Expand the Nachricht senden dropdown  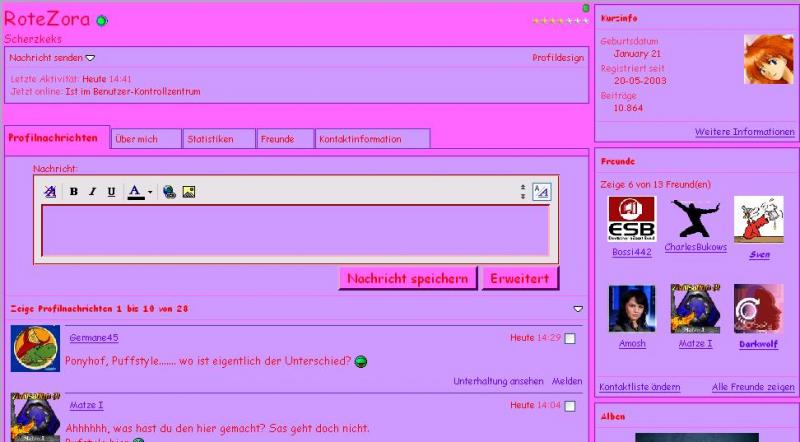(90, 58)
